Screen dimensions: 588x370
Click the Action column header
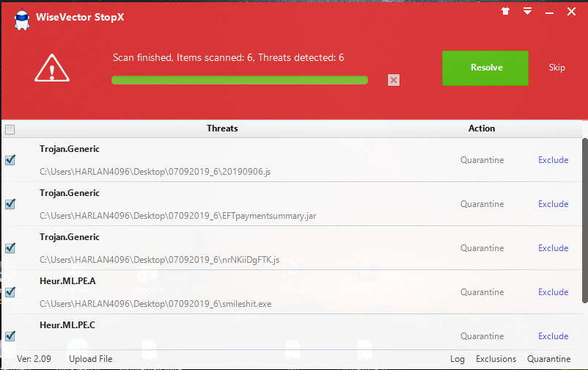(x=482, y=128)
